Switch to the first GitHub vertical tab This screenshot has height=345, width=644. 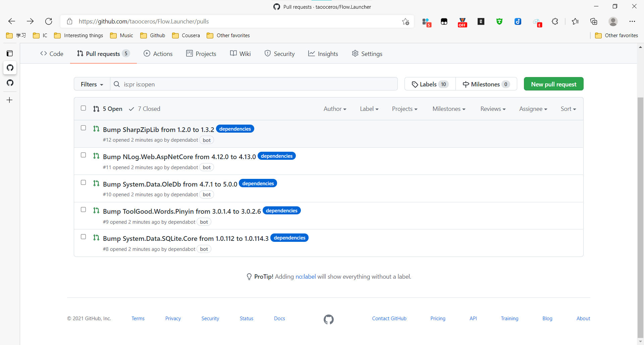click(x=10, y=68)
